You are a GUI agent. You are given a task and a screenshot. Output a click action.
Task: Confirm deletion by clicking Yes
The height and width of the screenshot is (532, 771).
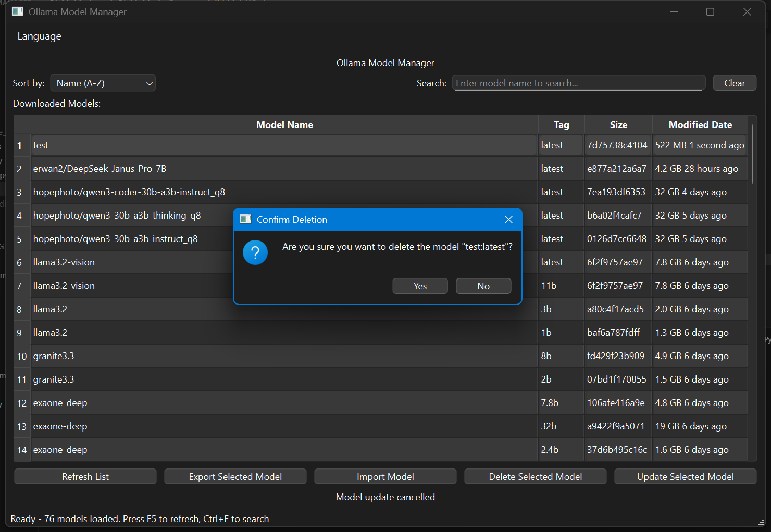click(x=420, y=286)
